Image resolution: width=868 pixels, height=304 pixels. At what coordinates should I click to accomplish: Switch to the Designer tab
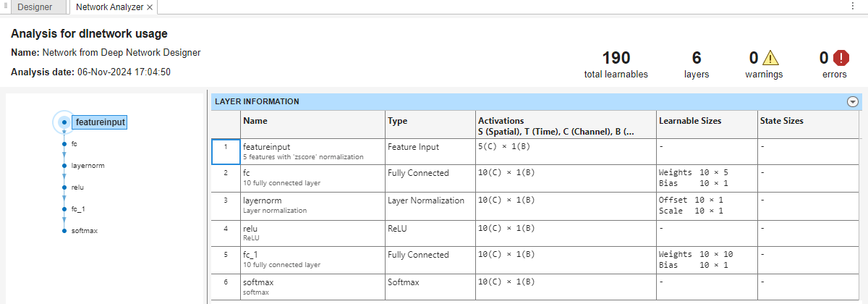(x=35, y=7)
